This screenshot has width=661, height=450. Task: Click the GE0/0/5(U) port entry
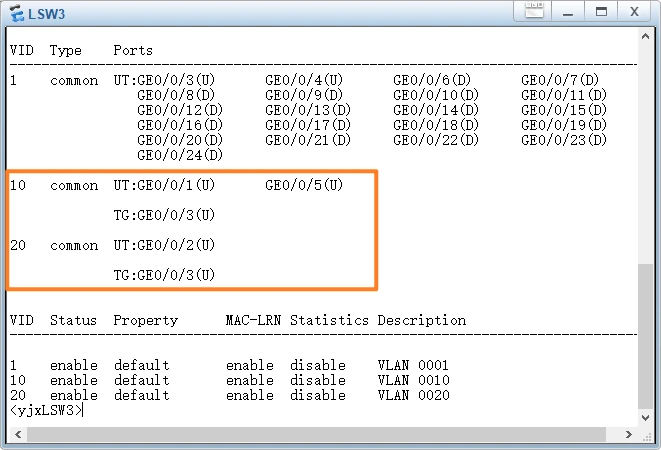click(x=304, y=185)
